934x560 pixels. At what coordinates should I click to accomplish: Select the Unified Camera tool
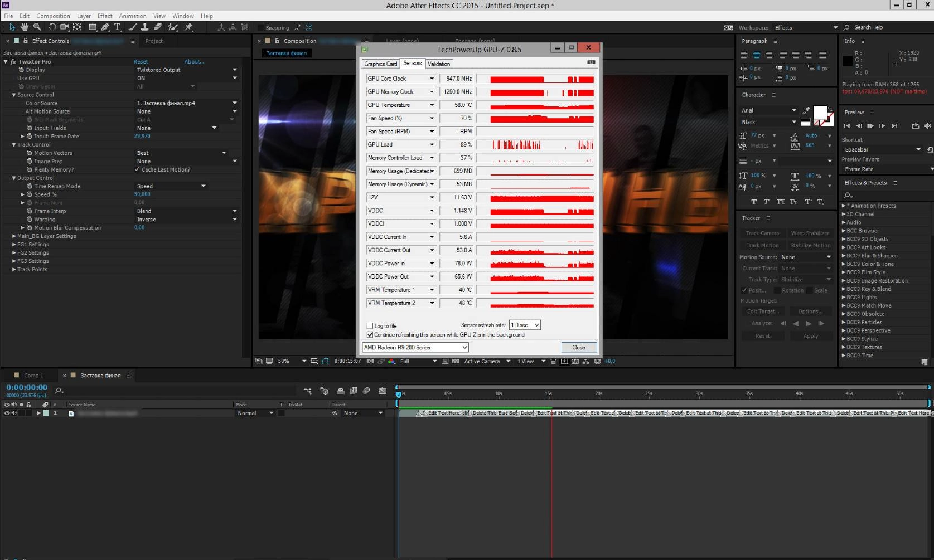(65, 27)
